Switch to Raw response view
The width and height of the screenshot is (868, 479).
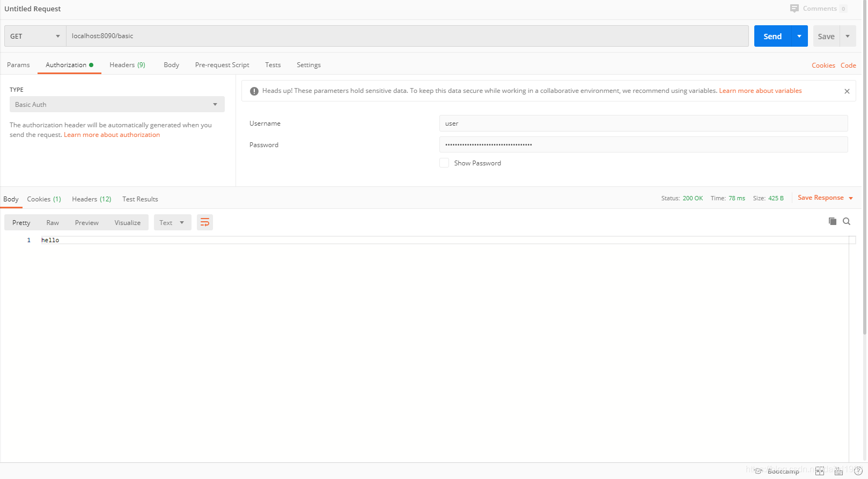coord(53,222)
